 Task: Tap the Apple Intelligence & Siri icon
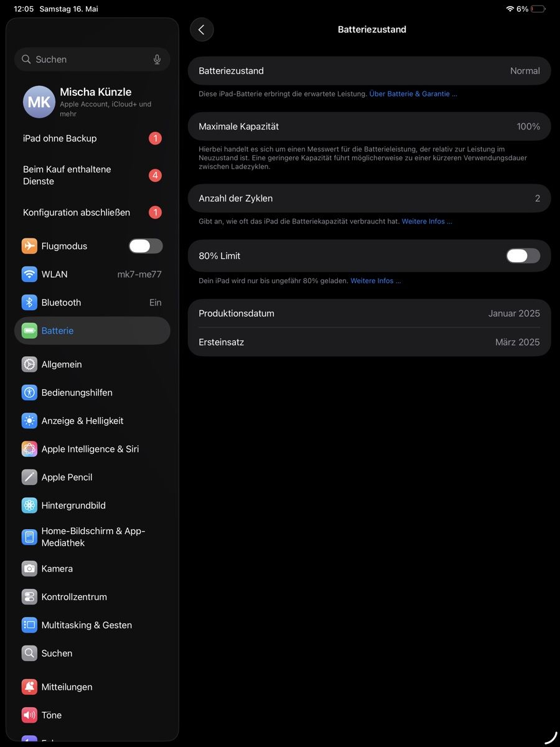(29, 449)
